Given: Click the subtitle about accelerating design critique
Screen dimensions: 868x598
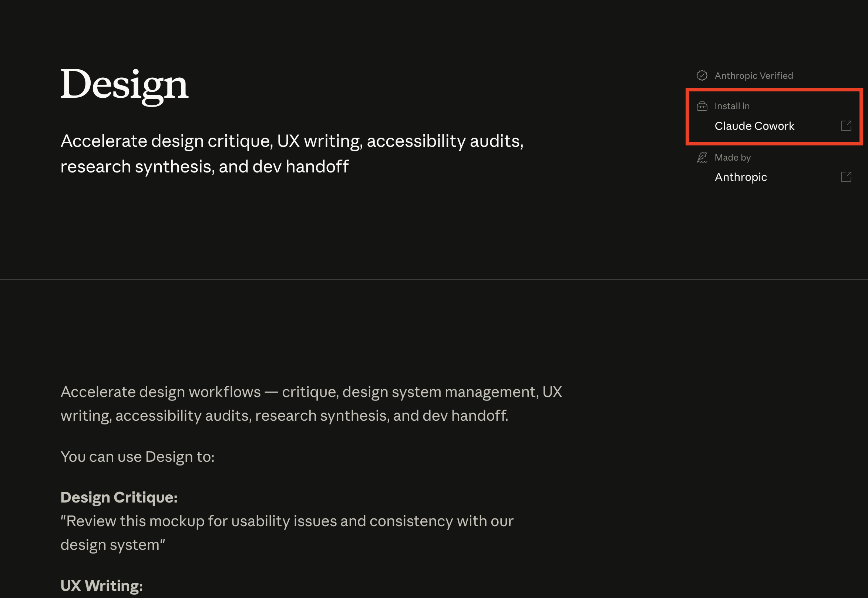Looking at the screenshot, I should (x=292, y=142).
